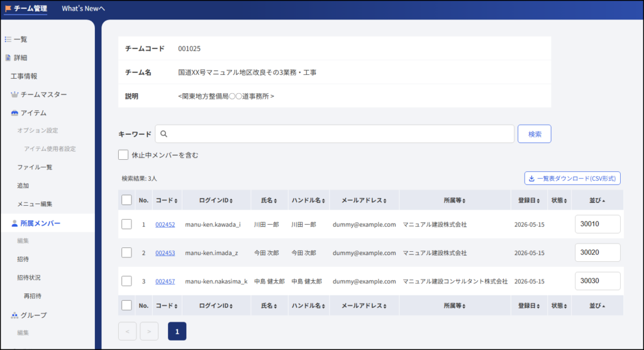This screenshot has height=350, width=644.
Task: Click the magnifier icon in keyword field
Action: click(x=164, y=133)
